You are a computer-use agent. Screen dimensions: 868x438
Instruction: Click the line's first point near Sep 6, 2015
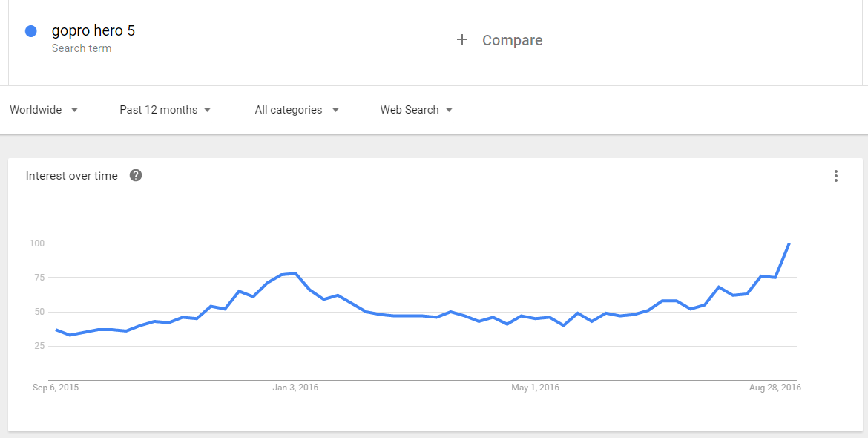tap(56, 330)
